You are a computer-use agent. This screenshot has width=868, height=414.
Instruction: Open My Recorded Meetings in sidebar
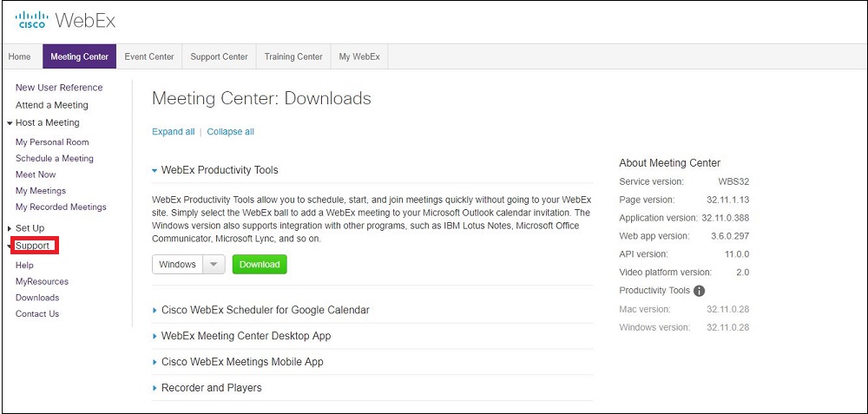61,207
